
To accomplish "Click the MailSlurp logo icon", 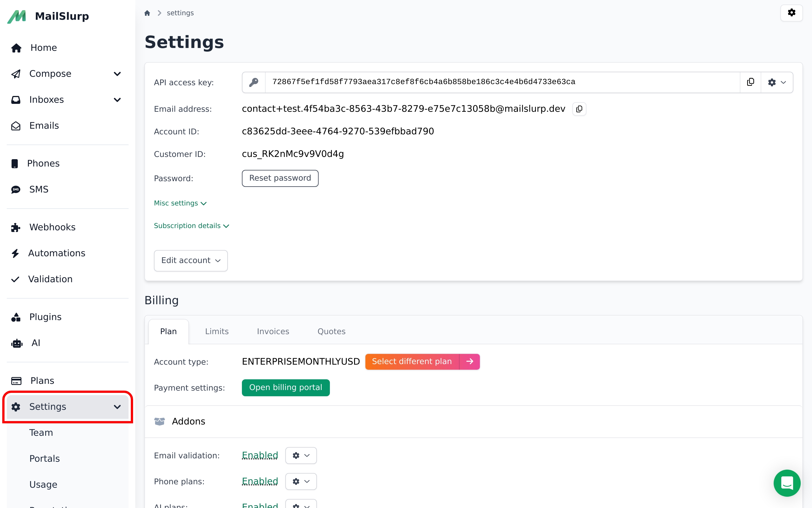I will click(x=16, y=16).
